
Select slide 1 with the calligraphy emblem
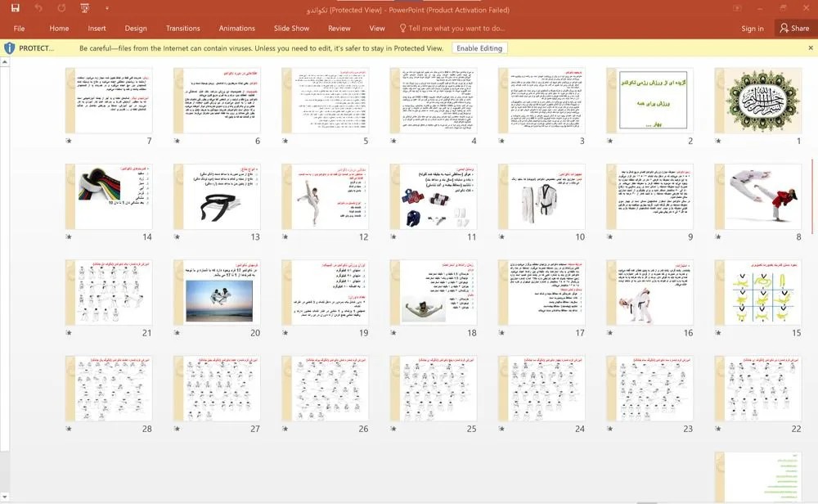click(758, 100)
